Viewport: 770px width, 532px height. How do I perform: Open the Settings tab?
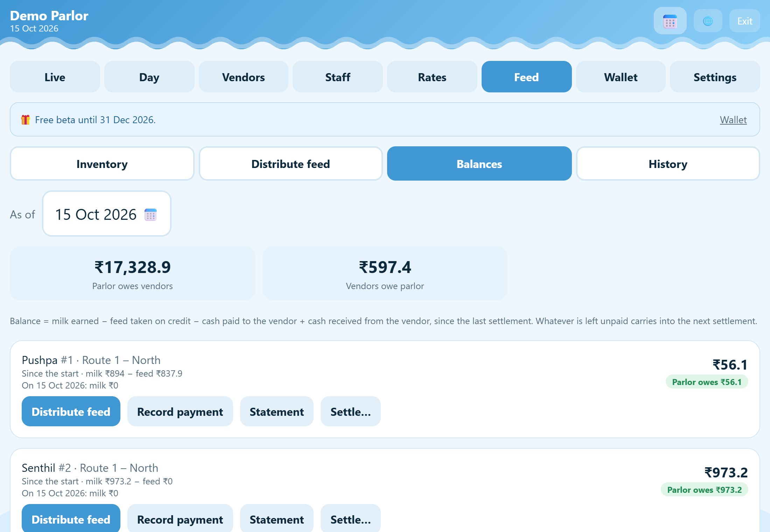715,77
